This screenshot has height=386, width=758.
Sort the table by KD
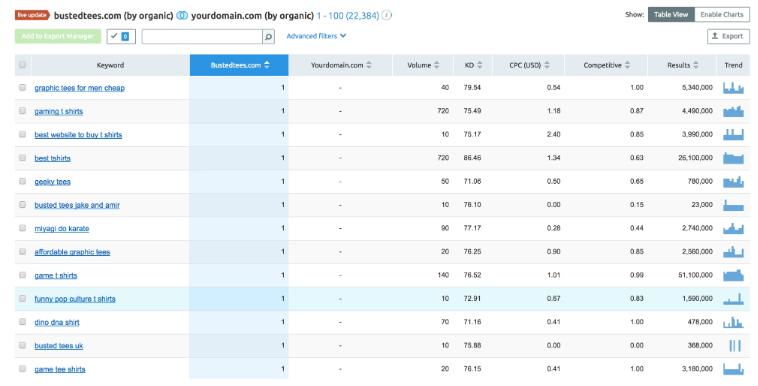tap(473, 65)
